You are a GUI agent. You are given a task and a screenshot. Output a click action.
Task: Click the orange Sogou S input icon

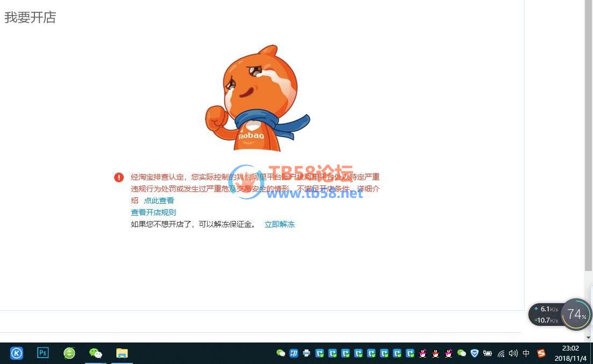coord(541,353)
